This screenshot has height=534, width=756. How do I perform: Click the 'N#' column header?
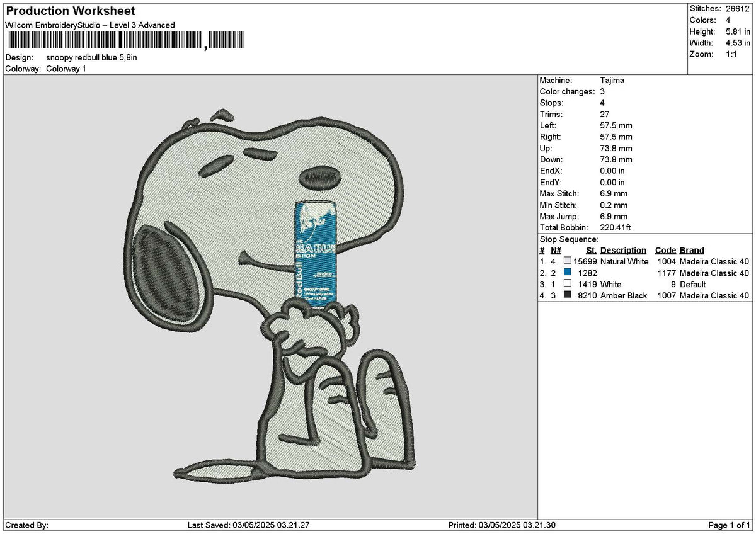tap(556, 251)
